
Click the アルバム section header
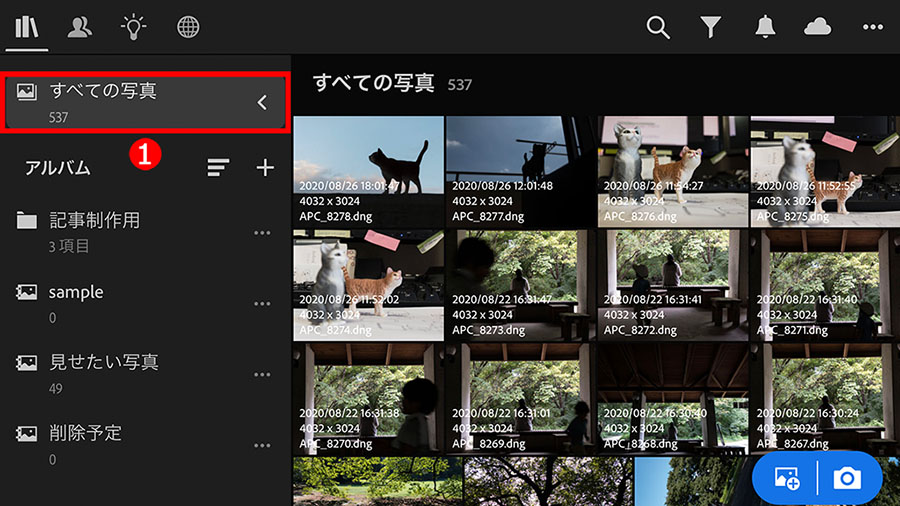point(57,168)
